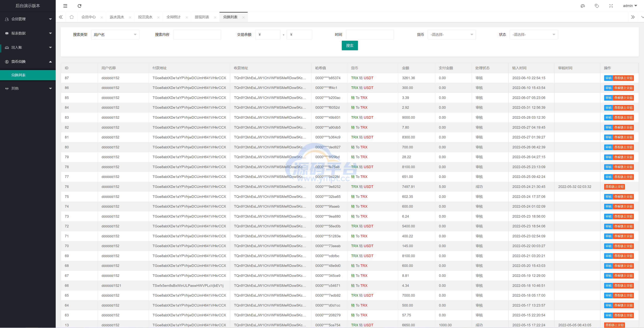Click the tag icon in the header

coord(597,6)
